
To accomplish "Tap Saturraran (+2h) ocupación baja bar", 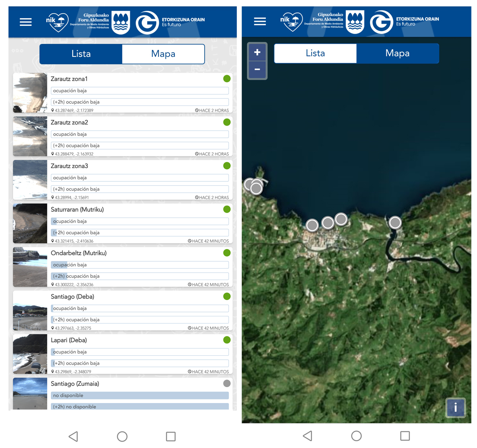I will coord(140,233).
